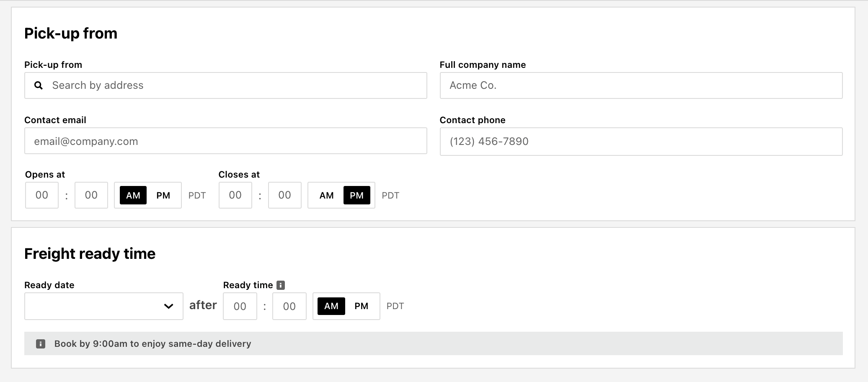Click the Ready time hour box

coord(240,306)
